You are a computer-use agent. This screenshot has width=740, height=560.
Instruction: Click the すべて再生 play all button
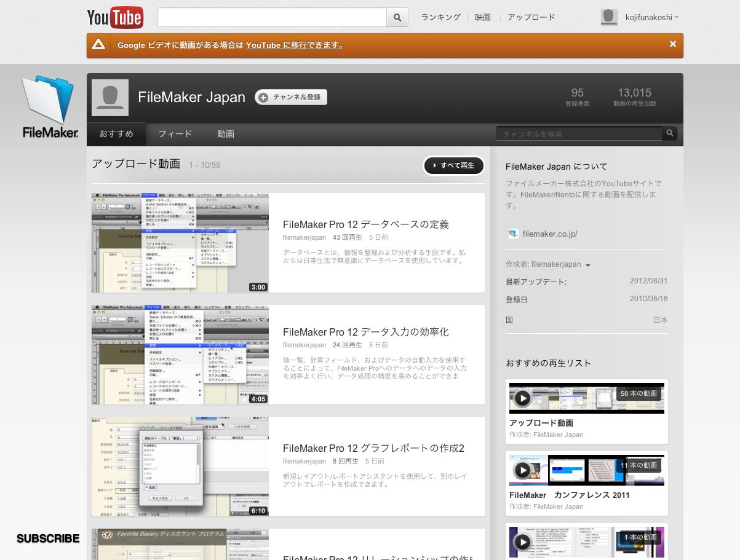tap(454, 165)
